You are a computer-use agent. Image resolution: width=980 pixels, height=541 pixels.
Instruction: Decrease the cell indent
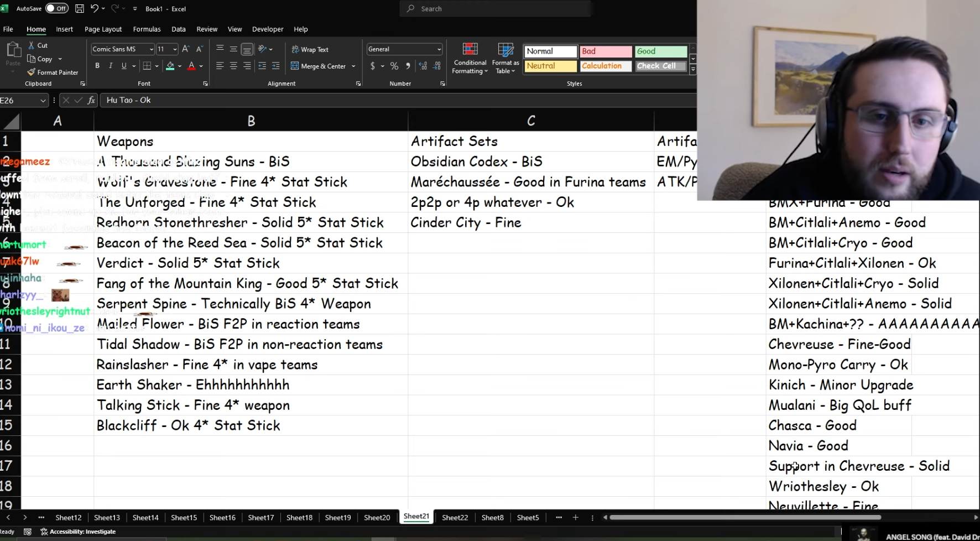point(262,66)
